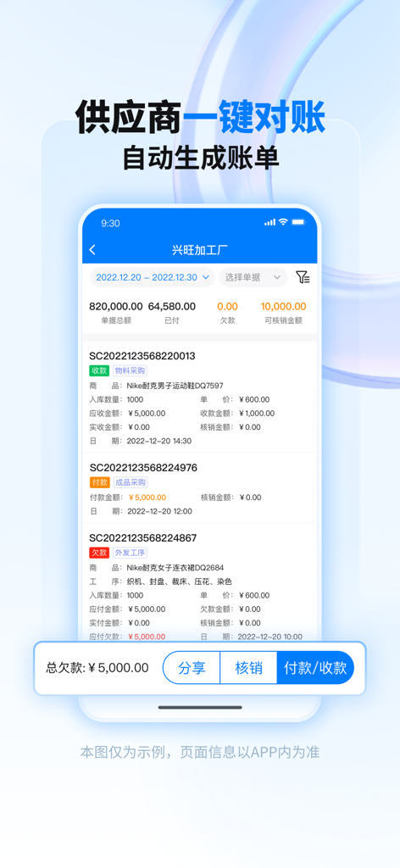
Task: Expand the 选择单据 dropdown
Action: [253, 277]
